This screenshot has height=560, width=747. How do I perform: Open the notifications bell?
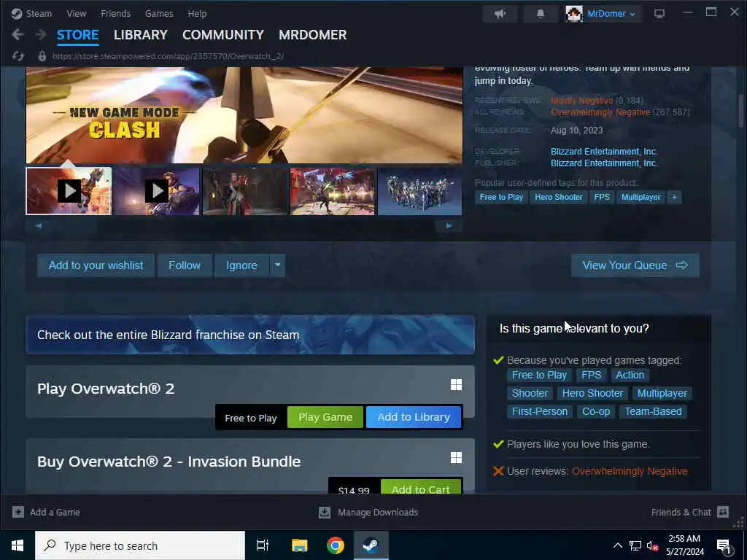pyautogui.click(x=541, y=13)
